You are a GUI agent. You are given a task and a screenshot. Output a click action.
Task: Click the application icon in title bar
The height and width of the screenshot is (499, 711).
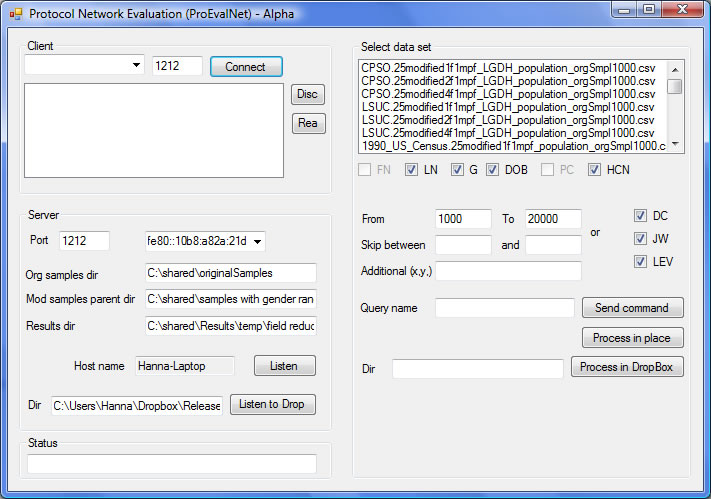point(14,13)
